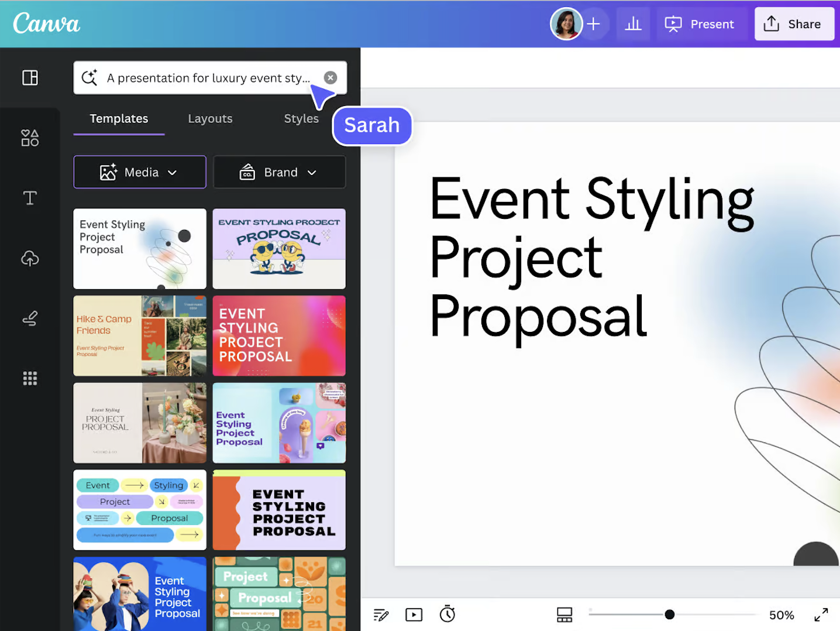Switch to the Templates tab
This screenshot has height=631, width=840.
tap(119, 118)
